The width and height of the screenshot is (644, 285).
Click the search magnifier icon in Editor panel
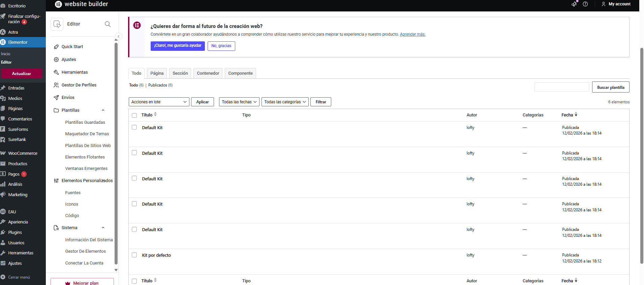[x=108, y=24]
